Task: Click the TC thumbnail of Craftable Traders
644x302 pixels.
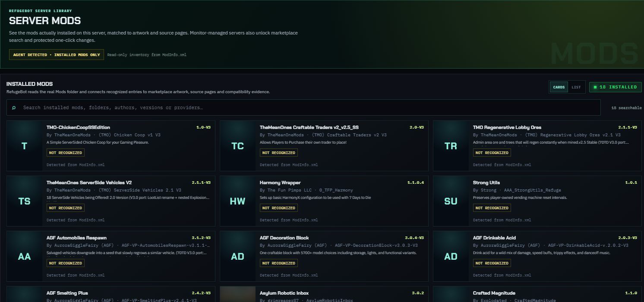Action: pyautogui.click(x=238, y=146)
